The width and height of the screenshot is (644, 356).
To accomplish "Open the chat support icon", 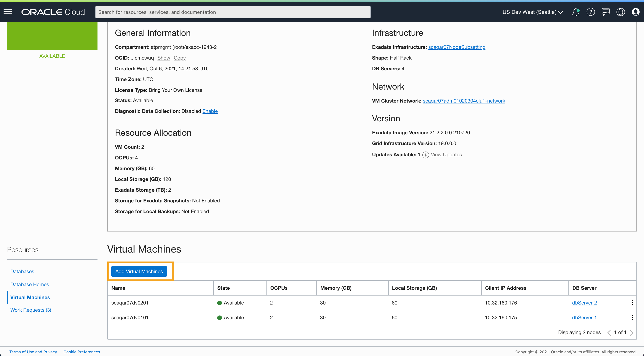I will pos(606,12).
